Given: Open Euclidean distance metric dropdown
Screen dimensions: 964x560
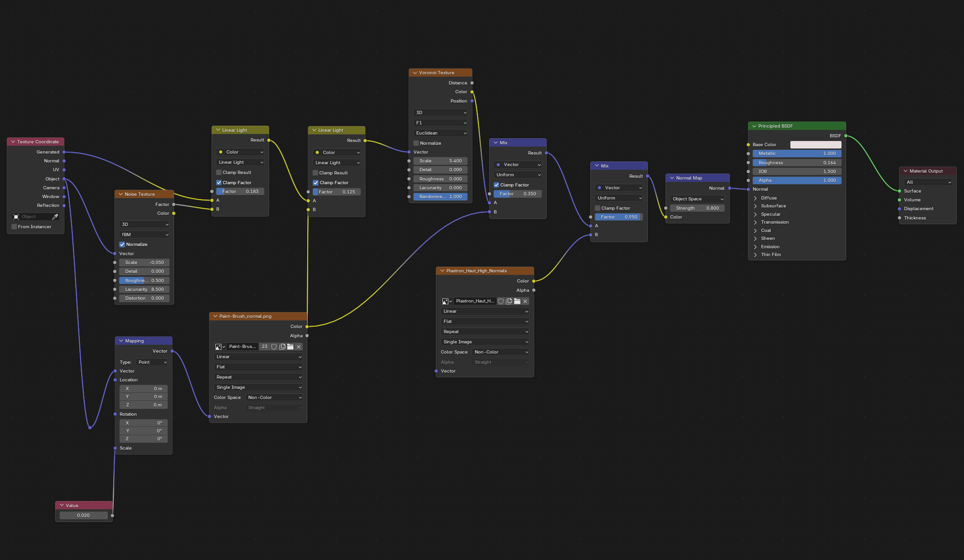Looking at the screenshot, I should pyautogui.click(x=440, y=133).
